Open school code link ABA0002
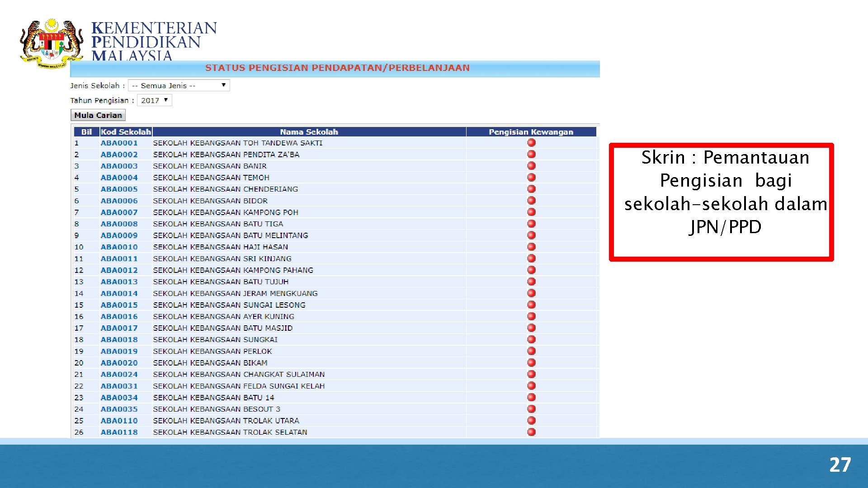Screen dimensions: 868x488 click(x=119, y=155)
